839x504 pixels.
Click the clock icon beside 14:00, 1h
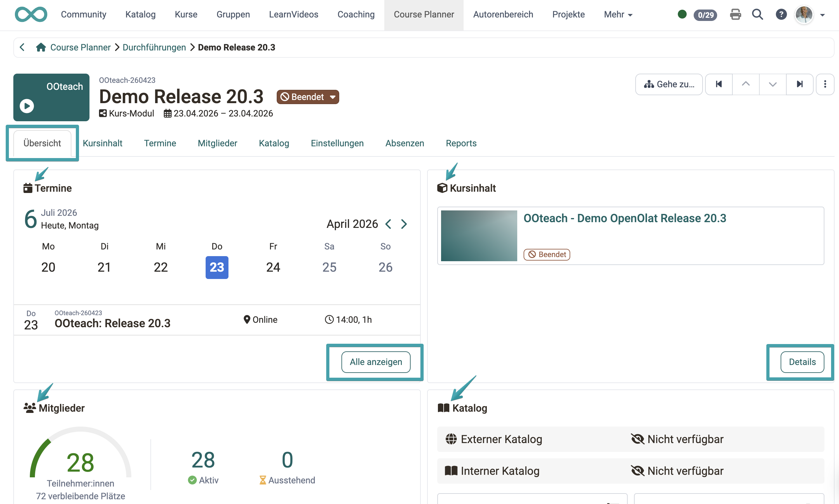click(329, 320)
